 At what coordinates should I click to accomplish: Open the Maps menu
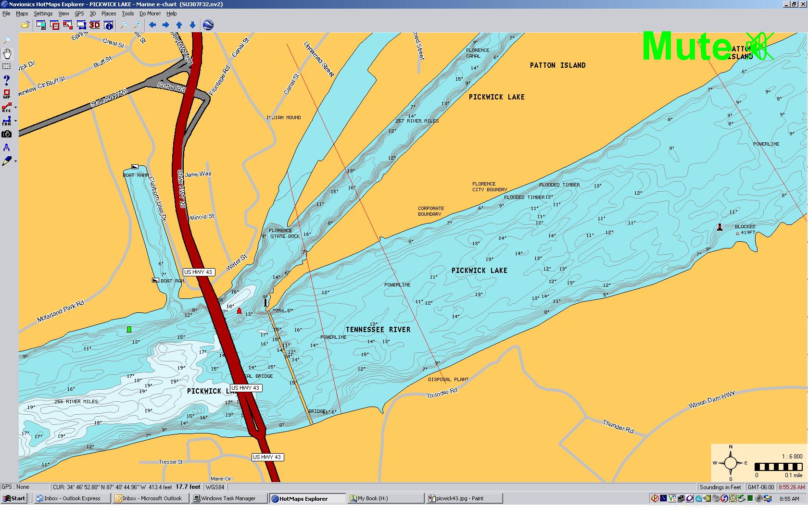pos(22,13)
